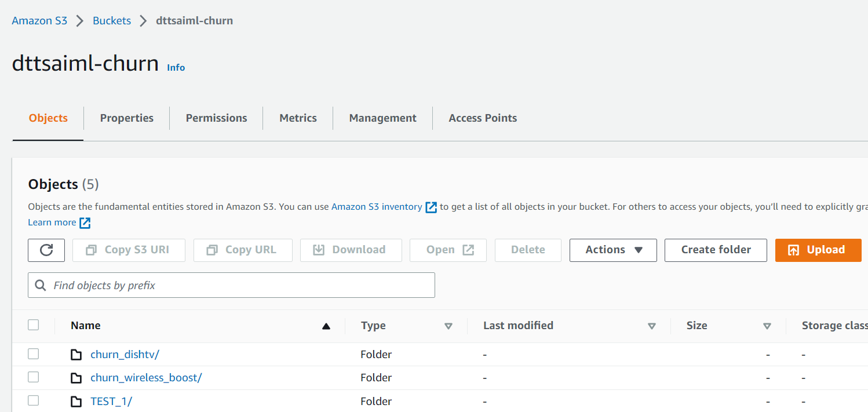Open the Management tab

tap(382, 118)
